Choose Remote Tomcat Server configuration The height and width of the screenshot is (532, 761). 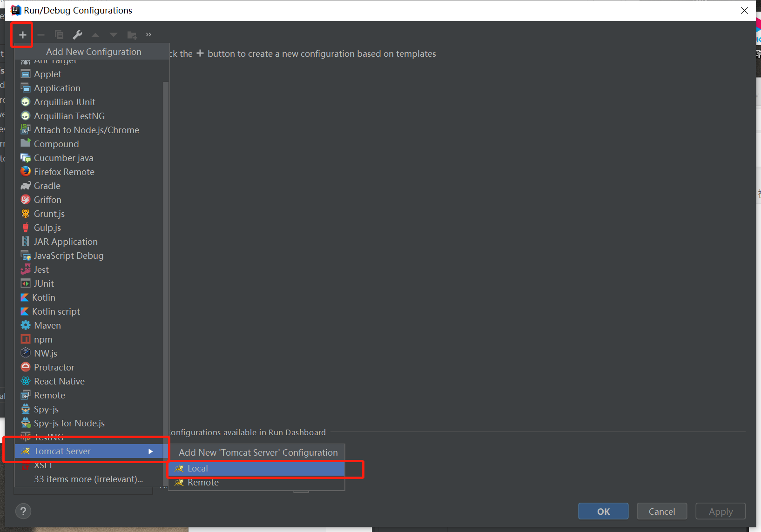256,483
